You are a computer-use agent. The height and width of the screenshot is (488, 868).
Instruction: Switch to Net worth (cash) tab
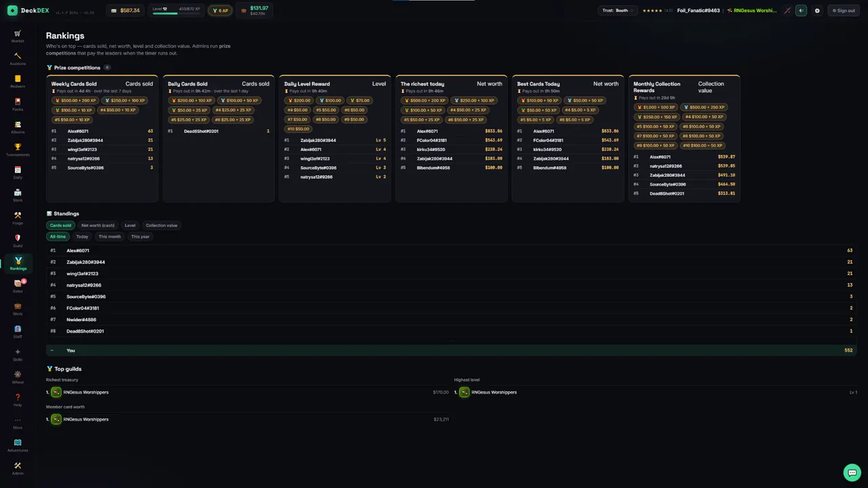pos(98,225)
